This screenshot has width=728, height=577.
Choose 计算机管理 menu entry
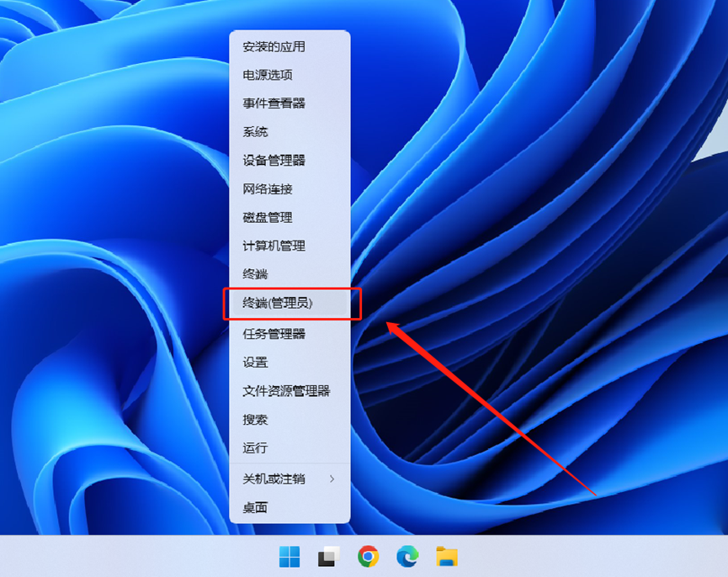pyautogui.click(x=290, y=246)
